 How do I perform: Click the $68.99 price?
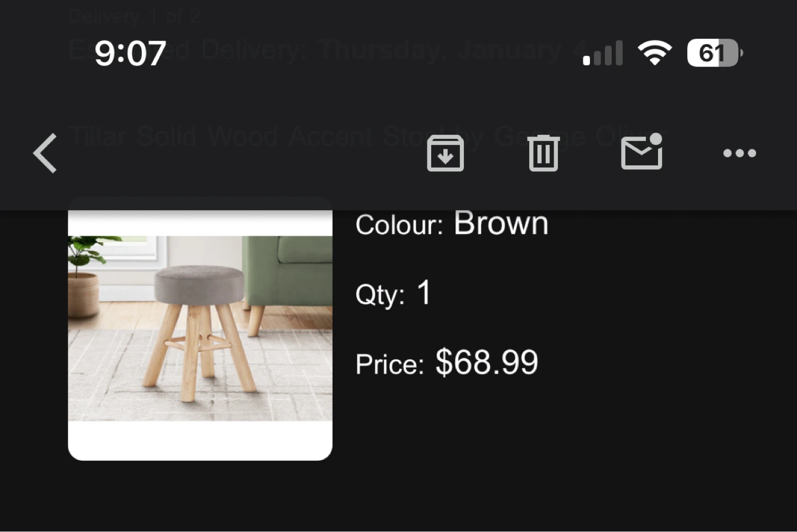click(487, 363)
